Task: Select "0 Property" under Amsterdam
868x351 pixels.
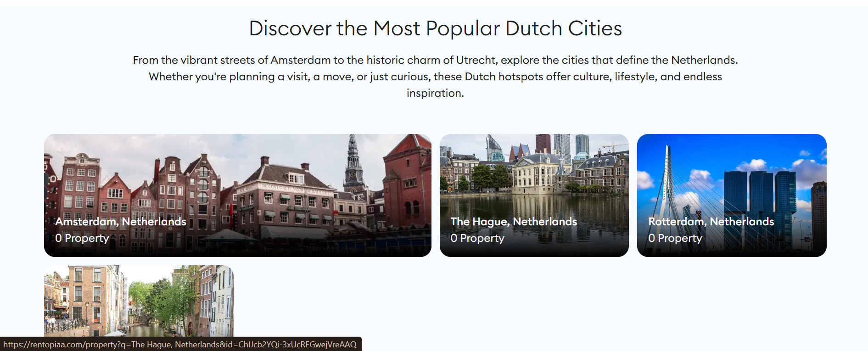Action: tap(82, 238)
